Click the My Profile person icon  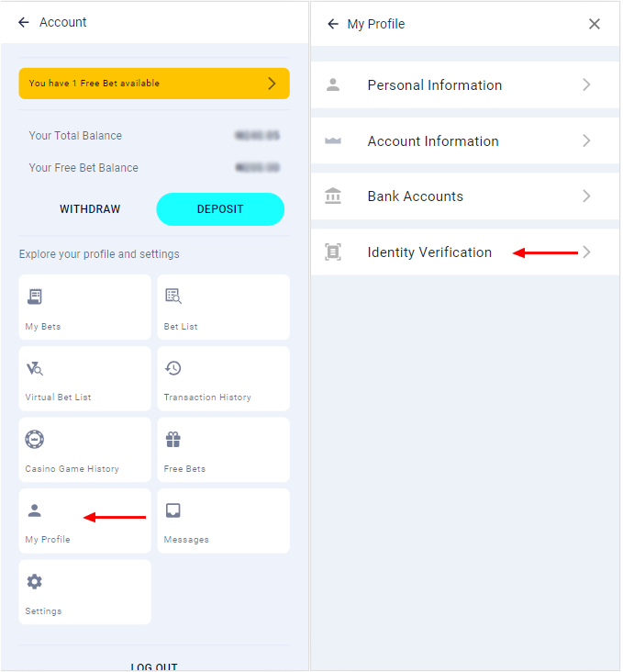[35, 510]
